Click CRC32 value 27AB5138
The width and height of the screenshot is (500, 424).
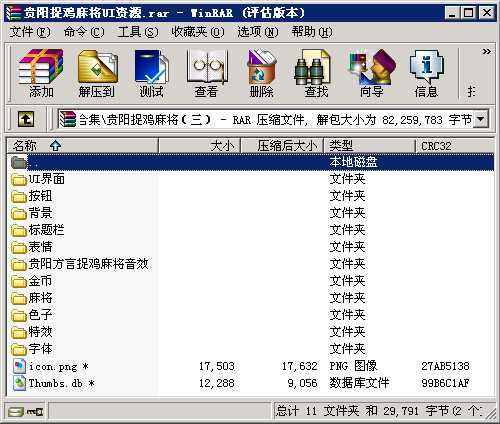click(x=445, y=366)
